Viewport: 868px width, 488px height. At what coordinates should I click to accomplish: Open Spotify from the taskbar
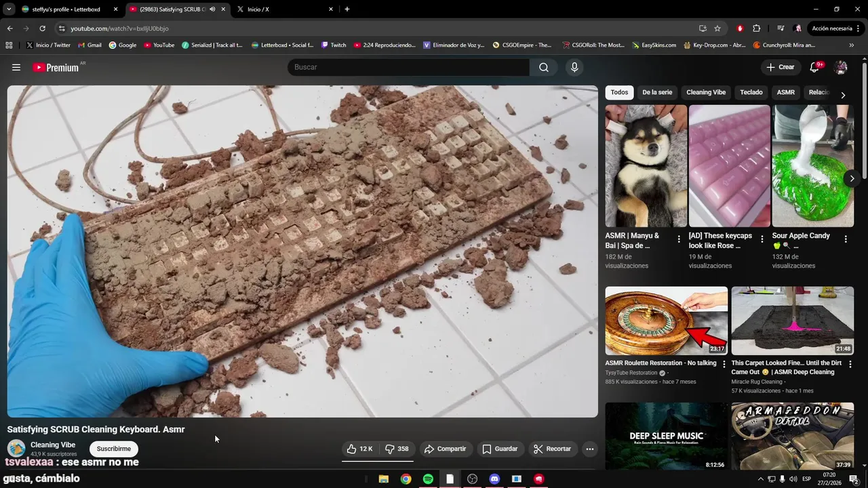(428, 479)
